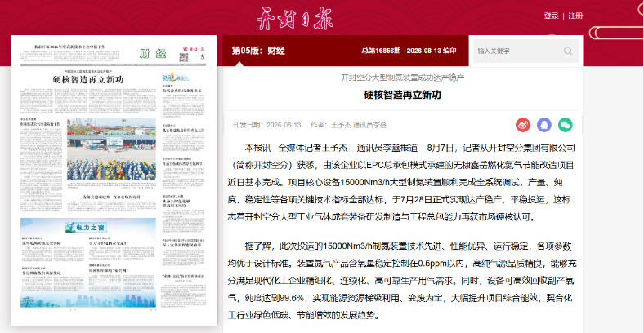The width and height of the screenshot is (644, 333).
Task: Focus the 输入关键字 search field
Action: pos(518,51)
